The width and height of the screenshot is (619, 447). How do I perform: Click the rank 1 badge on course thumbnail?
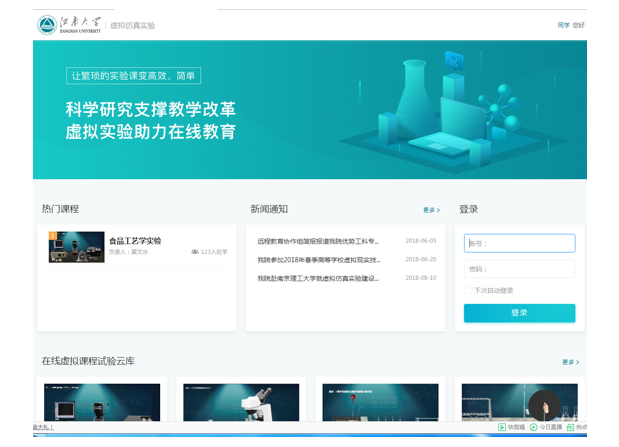[x=53, y=236]
